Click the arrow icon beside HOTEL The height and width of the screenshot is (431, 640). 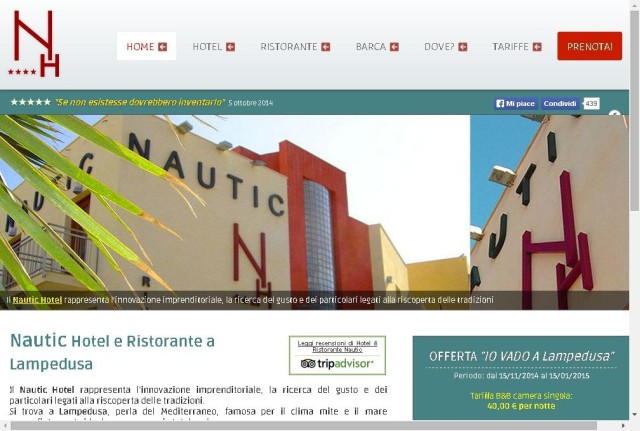[231, 47]
